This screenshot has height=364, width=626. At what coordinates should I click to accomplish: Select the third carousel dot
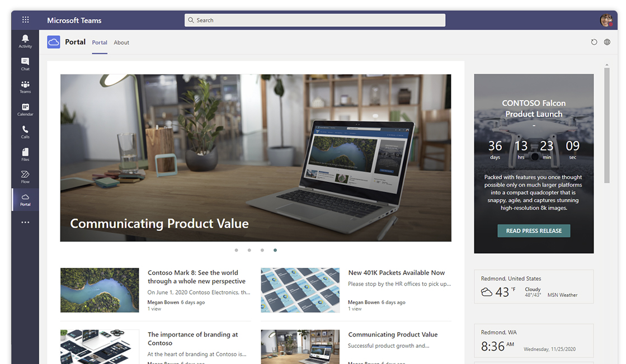[x=262, y=250]
